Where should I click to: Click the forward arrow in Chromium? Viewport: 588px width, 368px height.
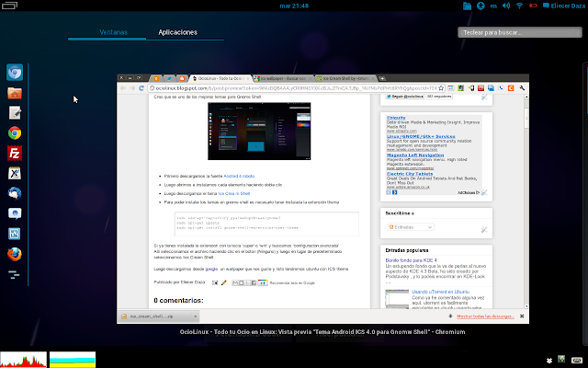tap(132, 88)
